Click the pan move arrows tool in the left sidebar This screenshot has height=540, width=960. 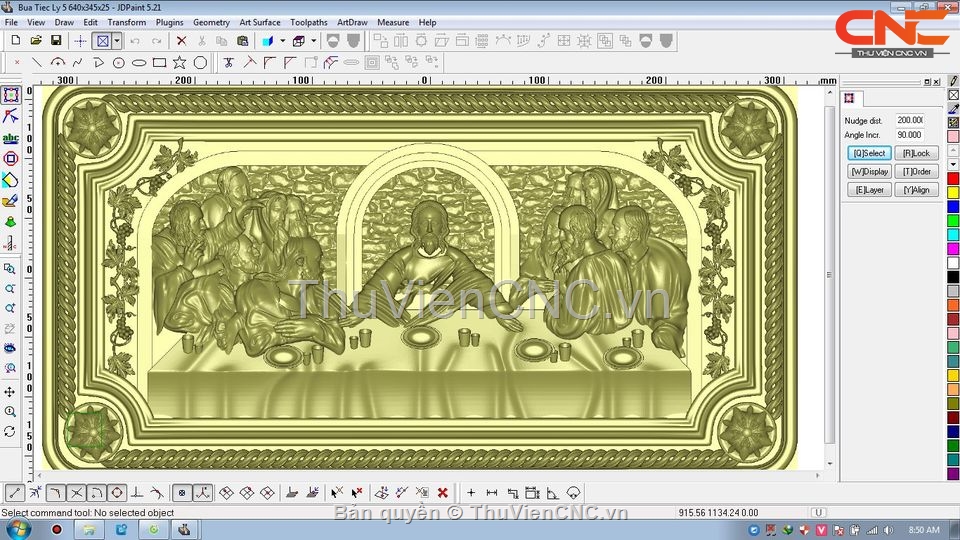point(10,391)
